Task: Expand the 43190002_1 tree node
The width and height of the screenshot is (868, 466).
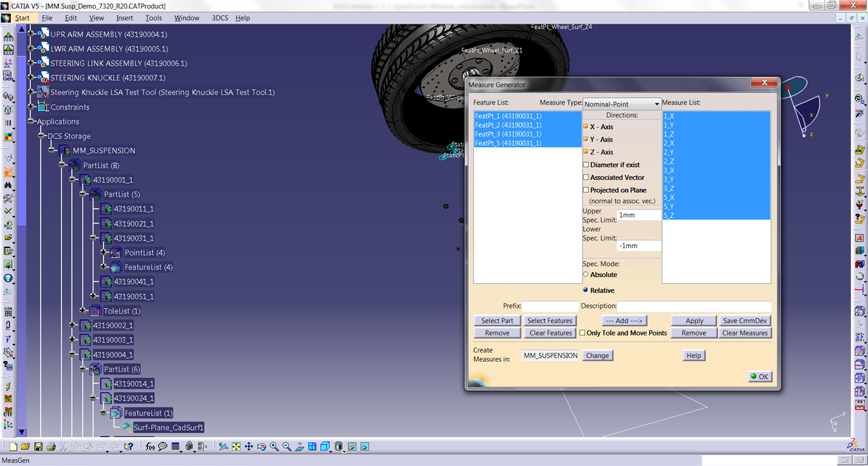Action: [x=72, y=325]
